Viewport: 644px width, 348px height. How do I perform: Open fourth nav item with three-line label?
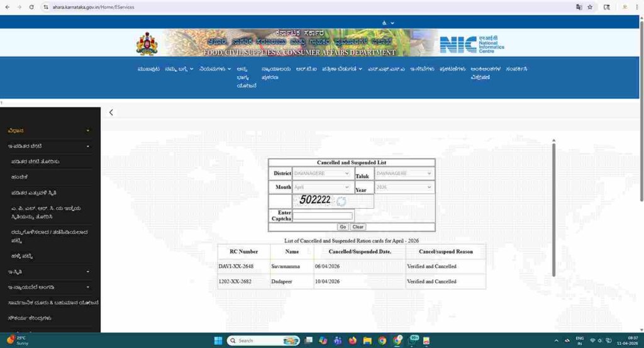click(247, 77)
